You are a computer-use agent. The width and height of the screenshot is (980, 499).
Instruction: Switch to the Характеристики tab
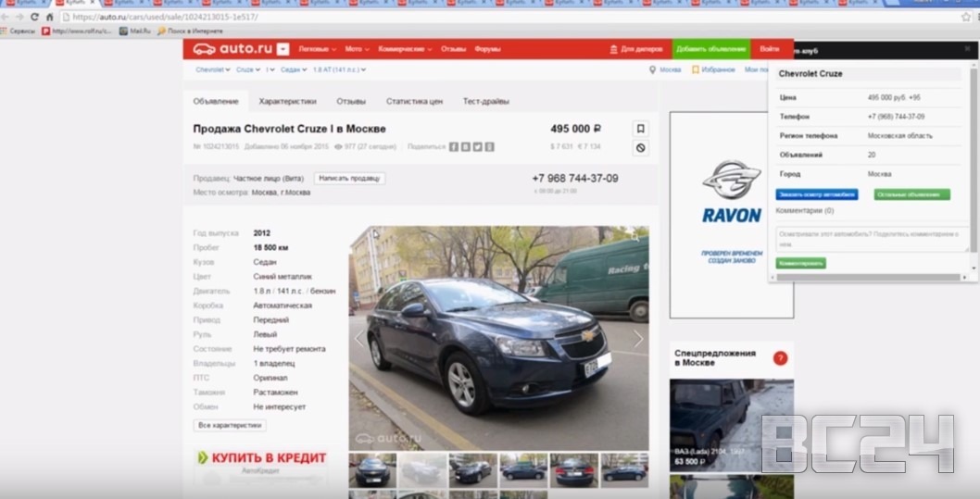point(287,101)
